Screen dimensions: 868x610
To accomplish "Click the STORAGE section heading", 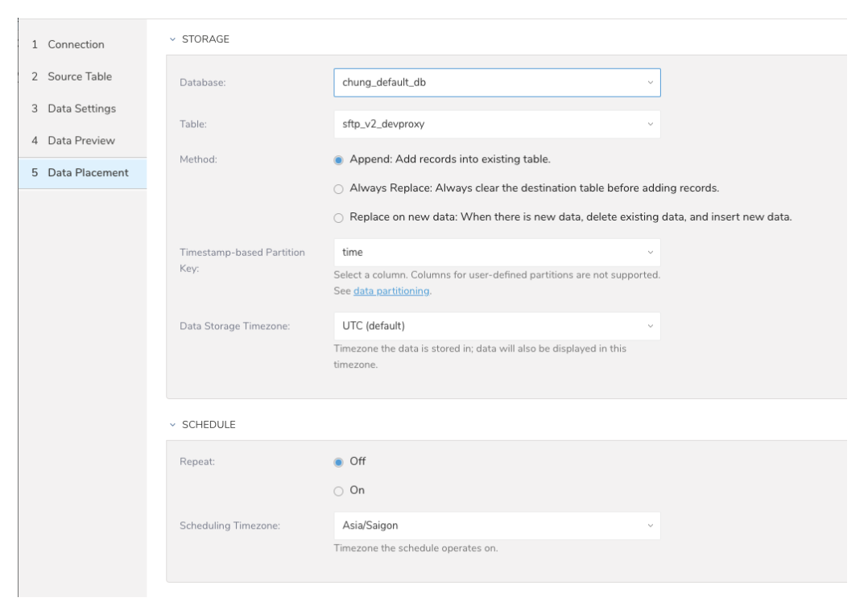I will 207,40.
